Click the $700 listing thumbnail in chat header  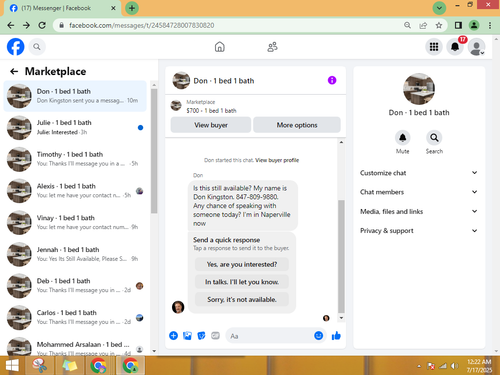click(176, 106)
